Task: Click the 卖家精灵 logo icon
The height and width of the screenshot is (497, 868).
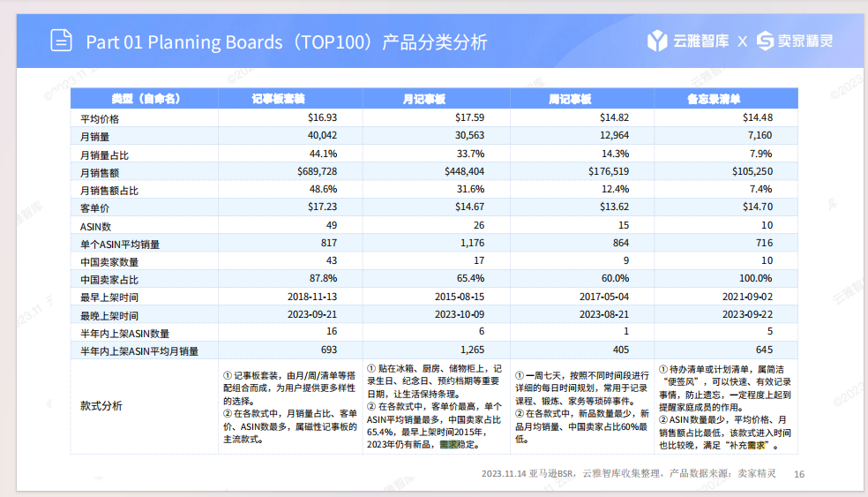Action: [764, 41]
